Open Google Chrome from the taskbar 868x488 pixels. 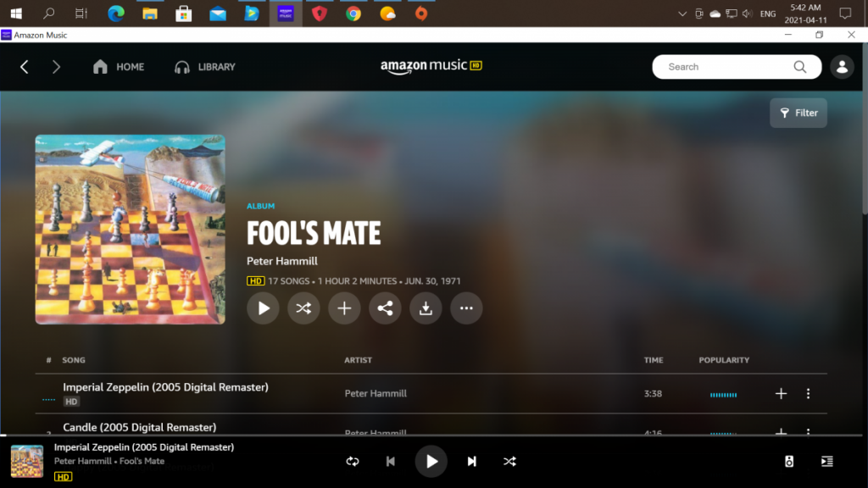353,14
